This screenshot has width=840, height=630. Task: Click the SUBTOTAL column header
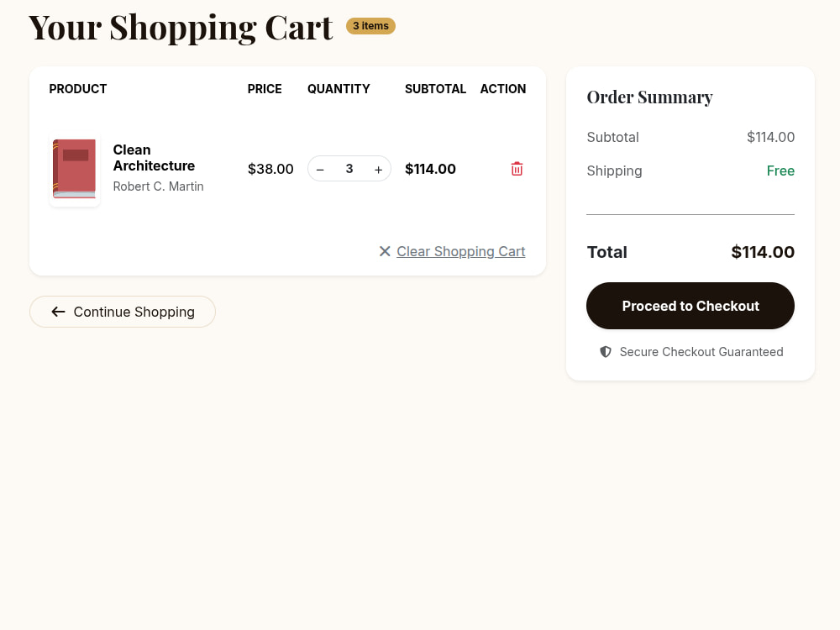(x=435, y=89)
